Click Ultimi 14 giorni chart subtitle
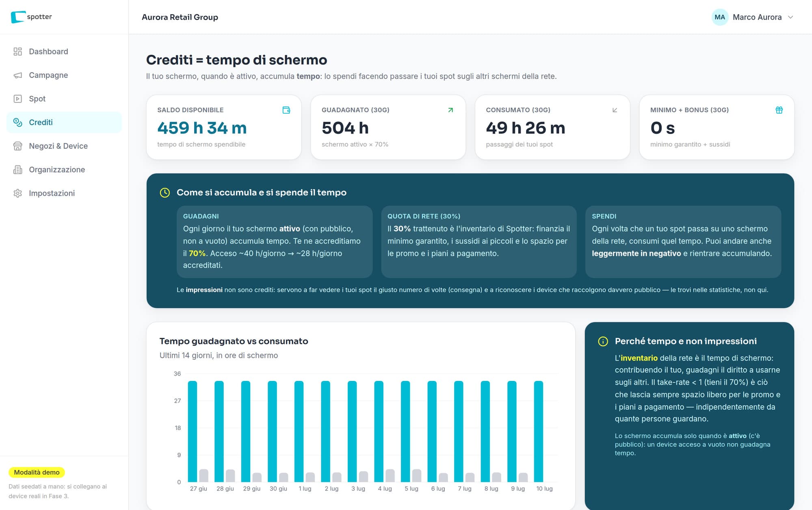Image resolution: width=812 pixels, height=510 pixels. click(219, 355)
